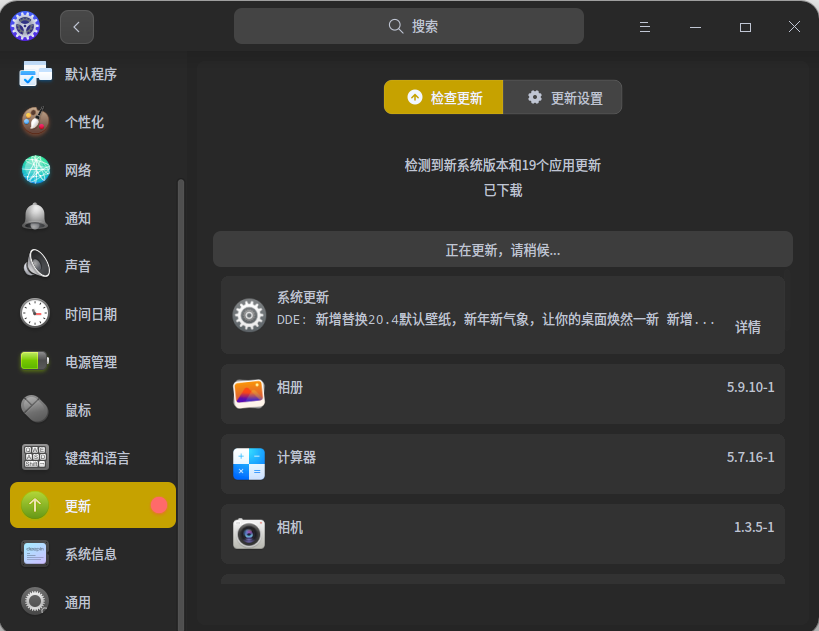
Task: Click the Control Center logo icon
Action: [25, 26]
